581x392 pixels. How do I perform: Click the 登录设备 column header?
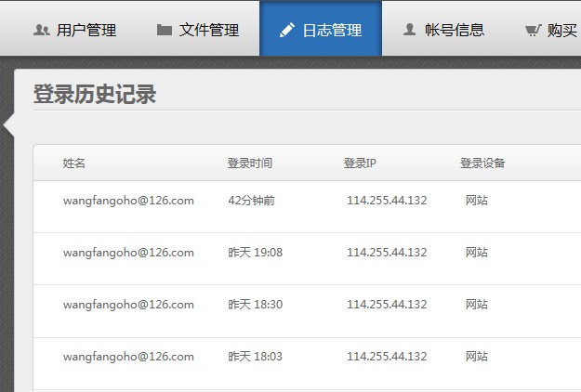pyautogui.click(x=482, y=163)
